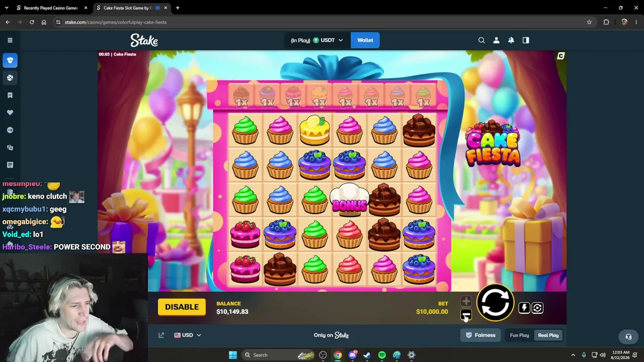Open live support headset icon
Image resolution: width=644 pixels, height=362 pixels.
point(628,337)
